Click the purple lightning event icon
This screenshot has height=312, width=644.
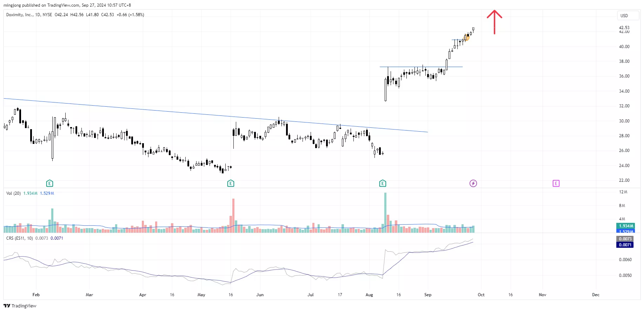point(473,183)
